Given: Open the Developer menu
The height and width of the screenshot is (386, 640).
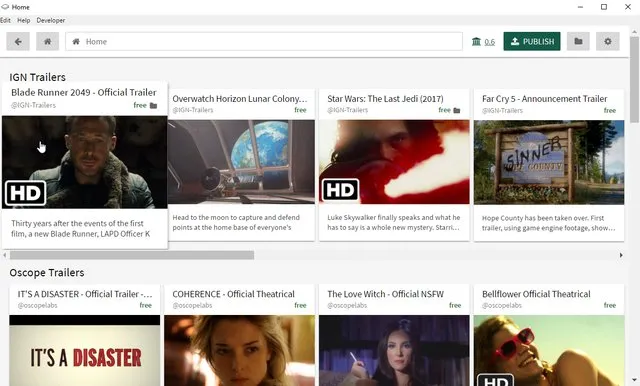Looking at the screenshot, I should pyautogui.click(x=51, y=20).
